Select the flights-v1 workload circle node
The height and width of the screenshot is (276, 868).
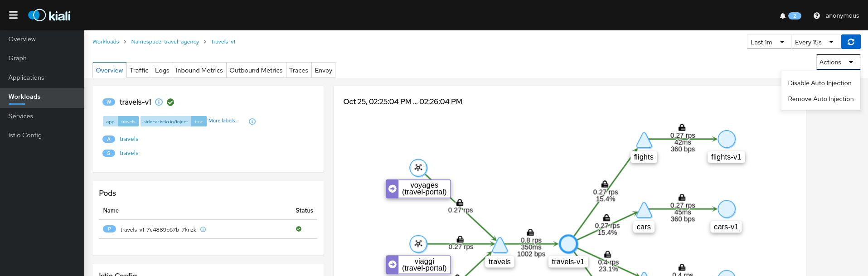click(x=726, y=140)
